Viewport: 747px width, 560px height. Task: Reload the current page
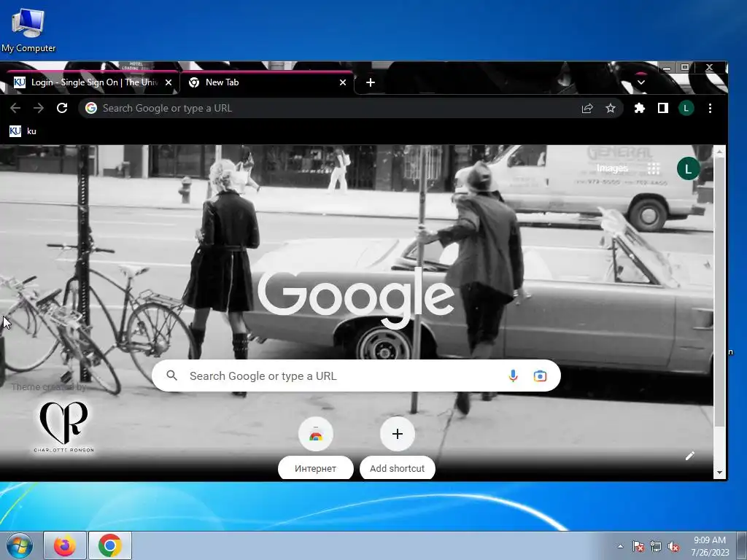tap(62, 108)
